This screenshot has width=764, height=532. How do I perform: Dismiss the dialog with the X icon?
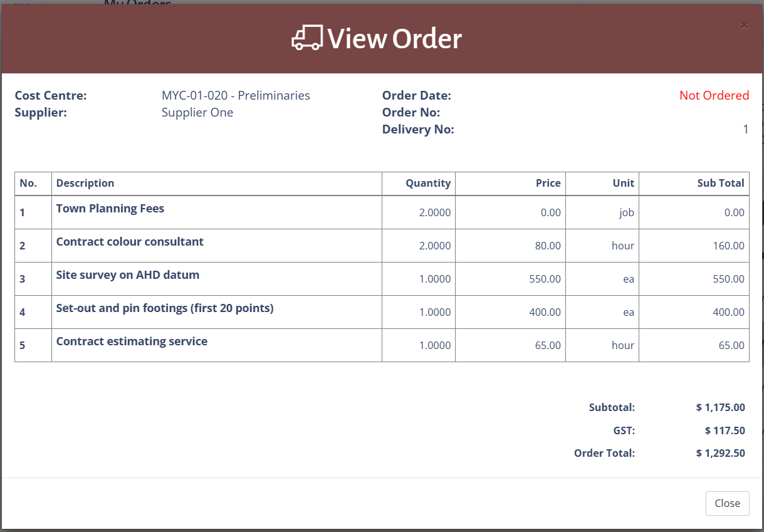(x=744, y=25)
